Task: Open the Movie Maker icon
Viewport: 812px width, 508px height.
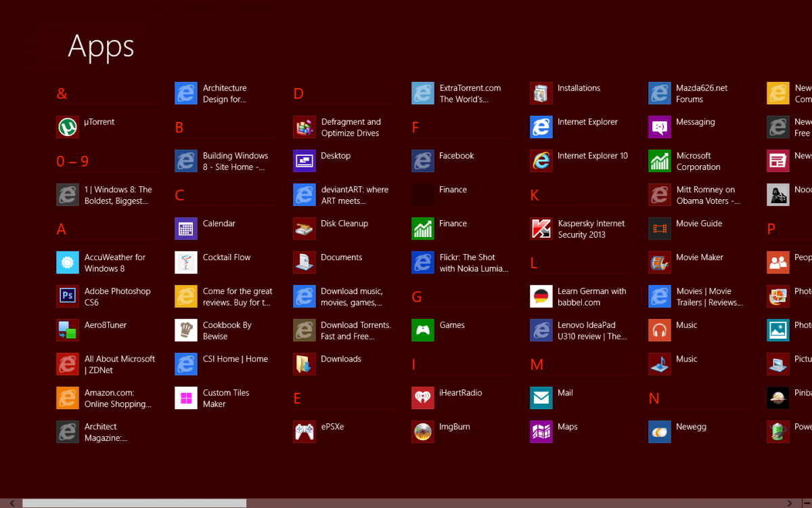Action: click(660, 263)
